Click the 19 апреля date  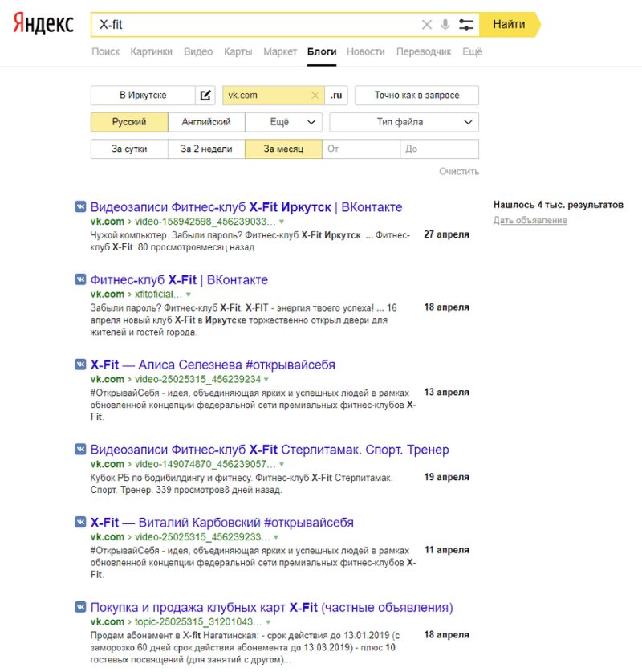coord(446,477)
